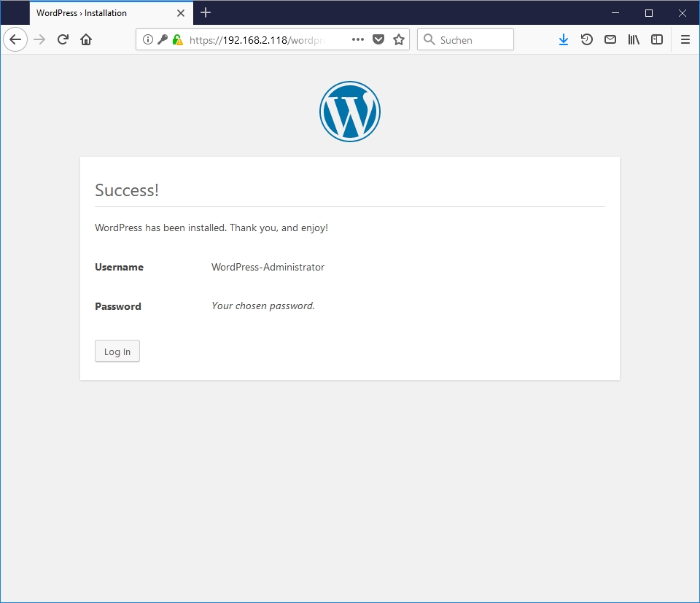Open the History clock icon
Viewport: 700px width, 603px height.
point(586,39)
